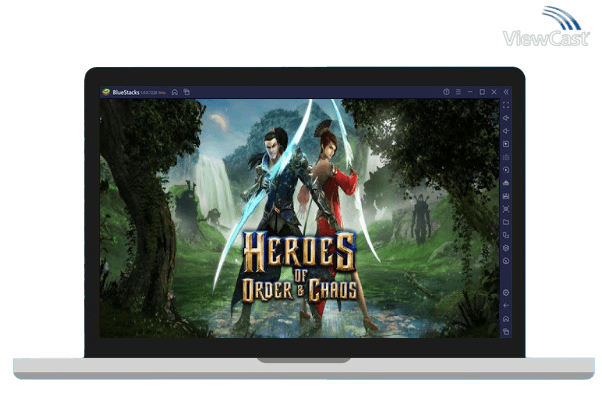Open the multi-instance manager overlapping squares icon
Image resolution: width=602 pixels, height=414 pixels.
506,235
